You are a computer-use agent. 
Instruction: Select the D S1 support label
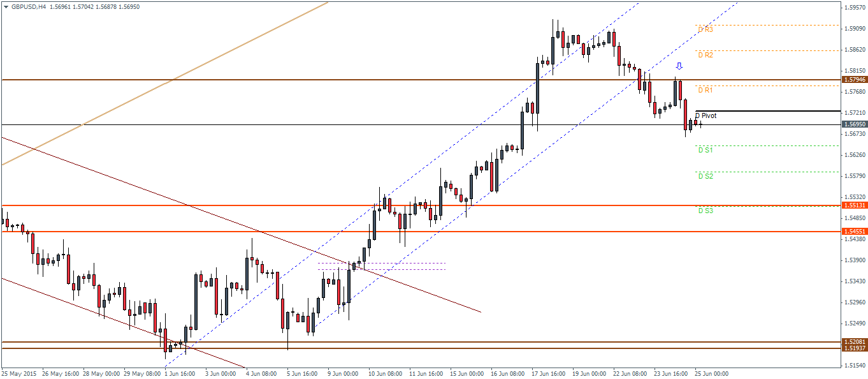click(x=705, y=150)
